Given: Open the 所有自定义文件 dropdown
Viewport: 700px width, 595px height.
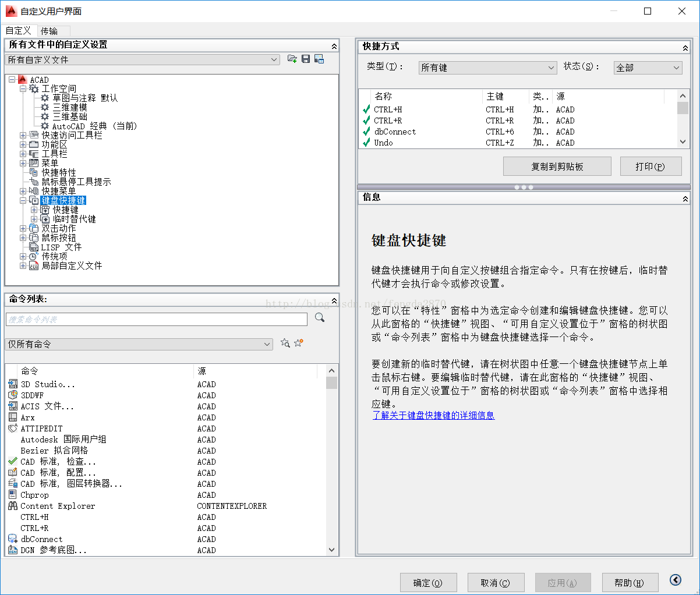Looking at the screenshot, I should (x=143, y=59).
